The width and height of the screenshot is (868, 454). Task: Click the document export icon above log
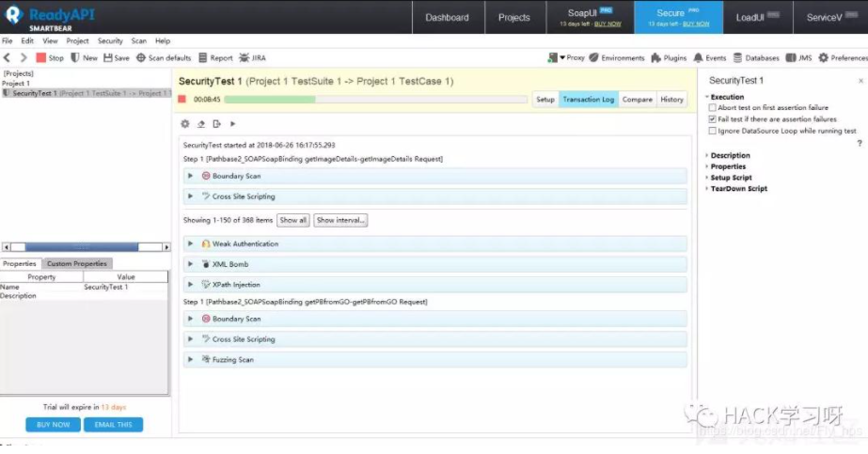click(216, 124)
